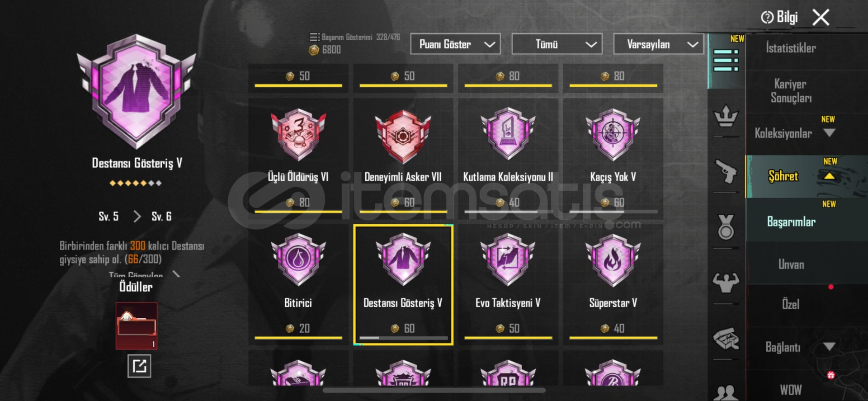Open the Tümü filter dropdown

[x=557, y=44]
